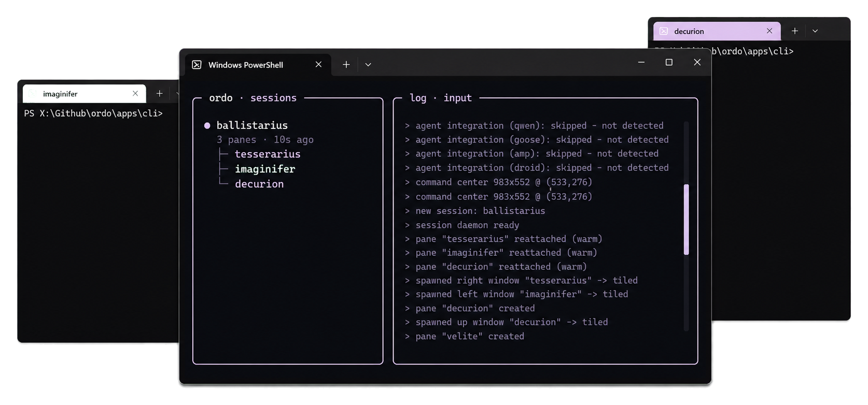Click the PowerShell icon on Windows PowerShell tab
The height and width of the screenshot is (405, 868).
coord(197,65)
